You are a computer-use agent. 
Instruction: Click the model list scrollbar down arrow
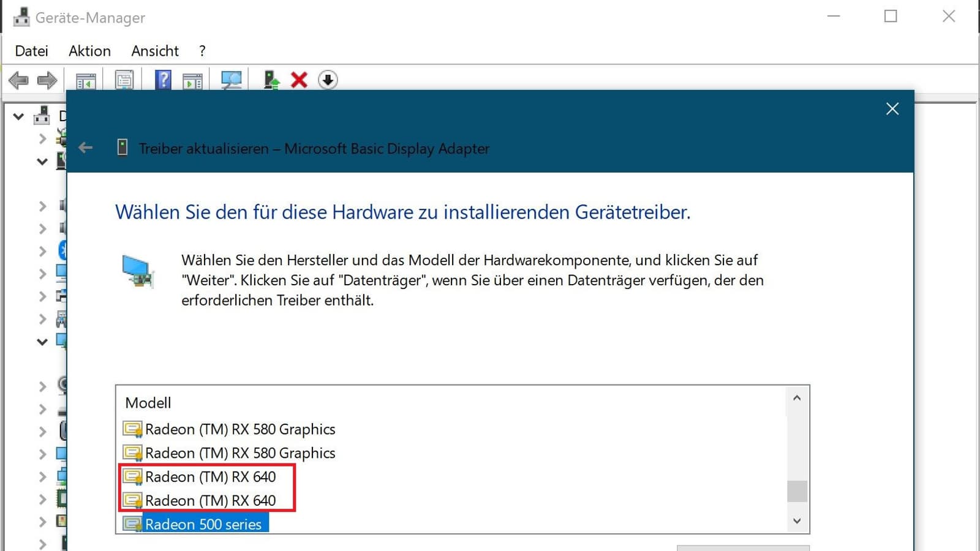pos(797,521)
